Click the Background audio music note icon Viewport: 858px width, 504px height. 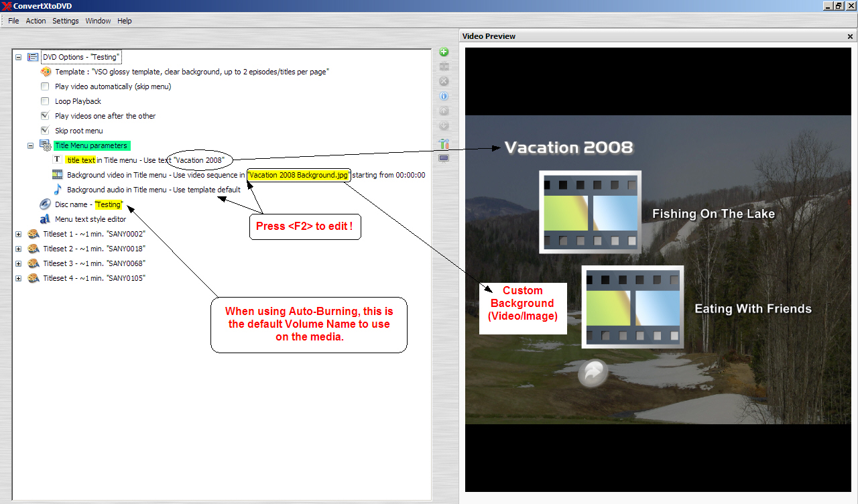[58, 189]
